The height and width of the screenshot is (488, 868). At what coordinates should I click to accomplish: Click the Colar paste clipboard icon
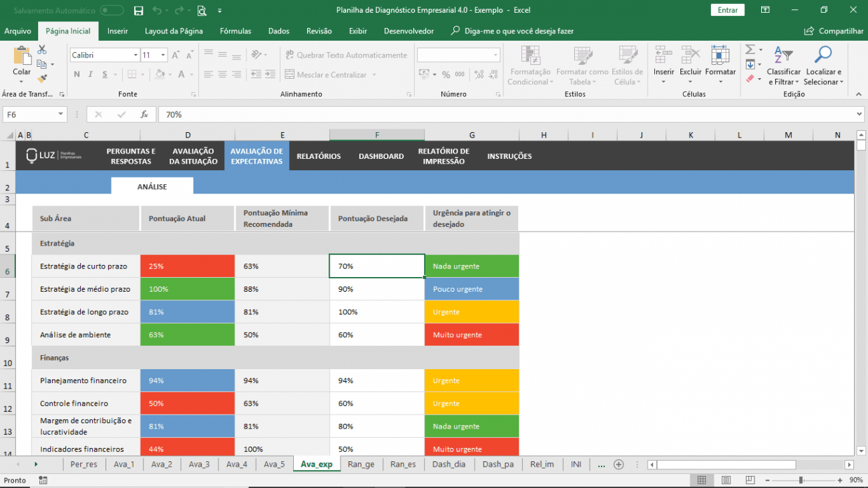point(22,57)
